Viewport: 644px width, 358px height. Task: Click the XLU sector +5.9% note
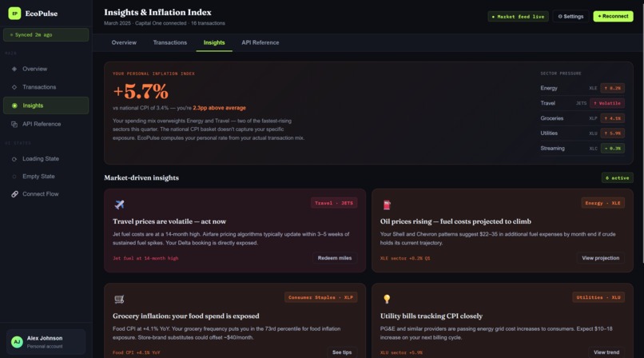point(401,352)
